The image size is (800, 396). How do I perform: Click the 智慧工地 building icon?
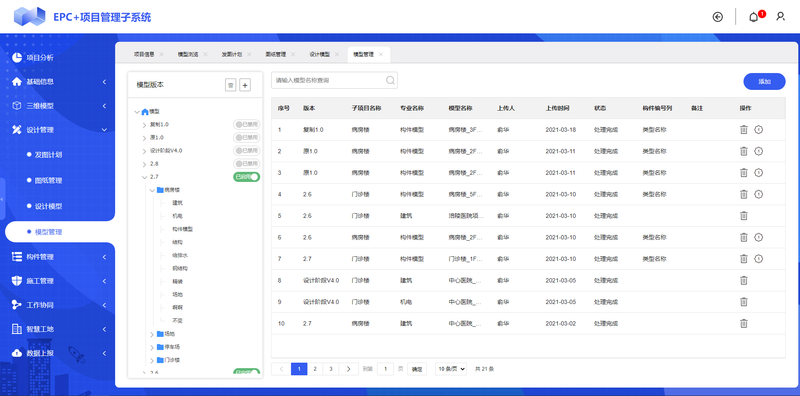[x=17, y=329]
